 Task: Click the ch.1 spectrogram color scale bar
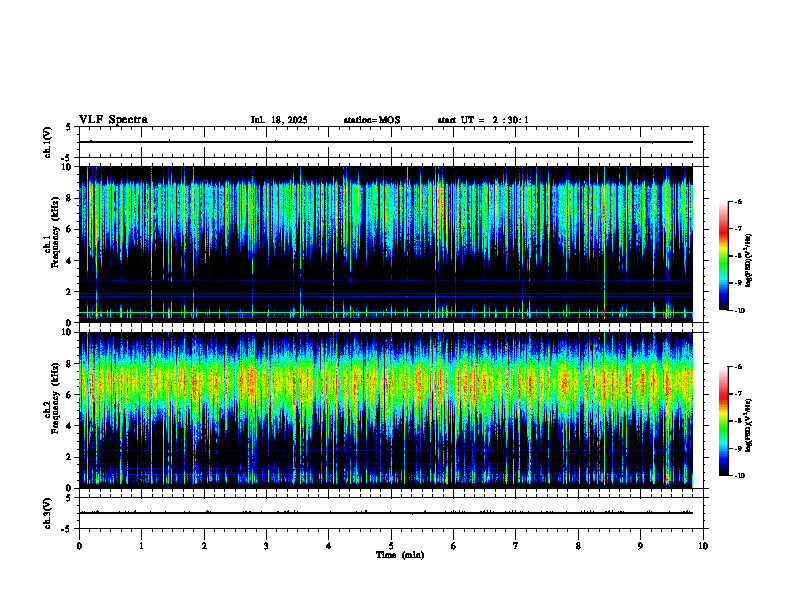[x=723, y=256]
